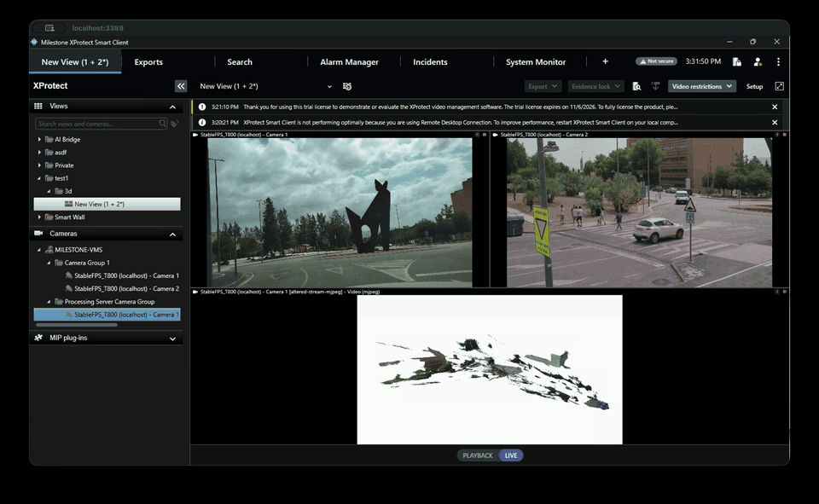Open the Incidents tab
Screen dimensions: 819x504
430,61
